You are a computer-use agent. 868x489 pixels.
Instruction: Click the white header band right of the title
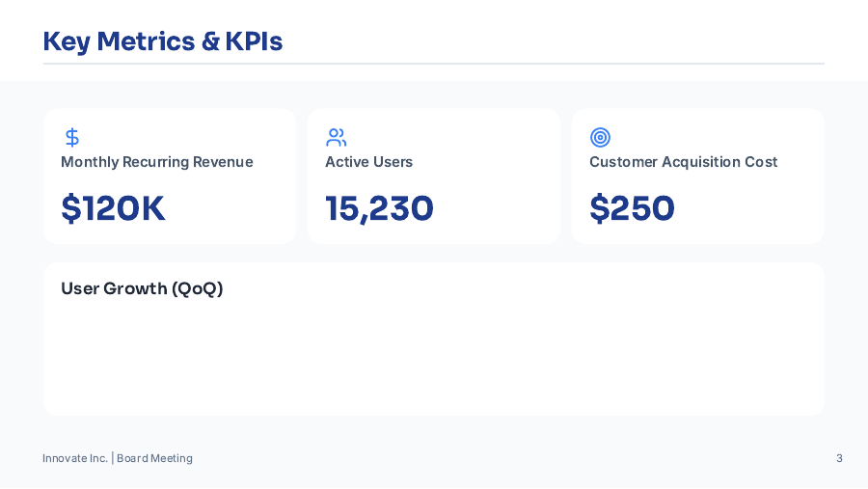(x=579, y=37)
